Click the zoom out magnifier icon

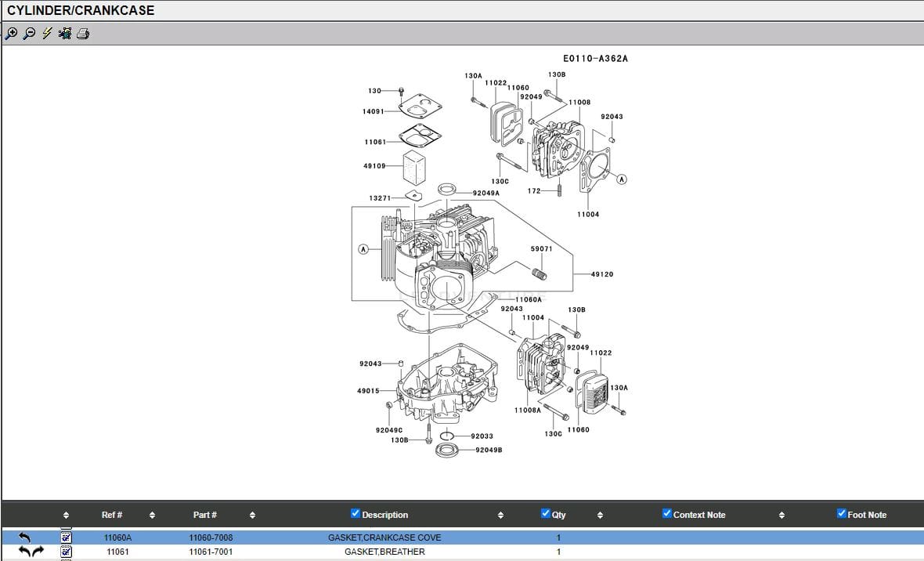29,34
